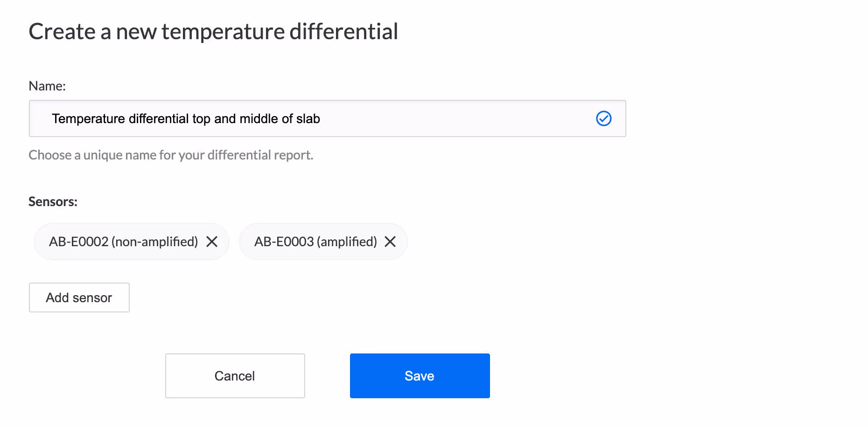This screenshot has height=429, width=868.
Task: Click the blue validation checkmark icon
Action: [604, 118]
